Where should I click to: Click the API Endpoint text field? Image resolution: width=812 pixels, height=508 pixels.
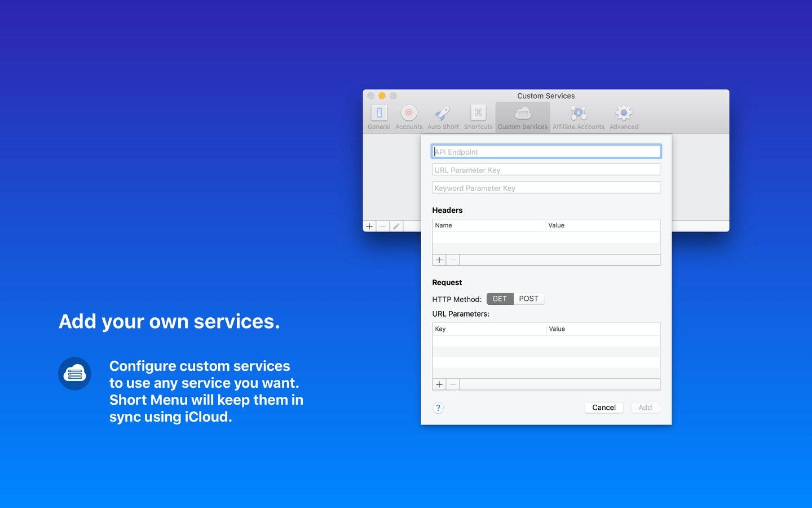coord(546,151)
